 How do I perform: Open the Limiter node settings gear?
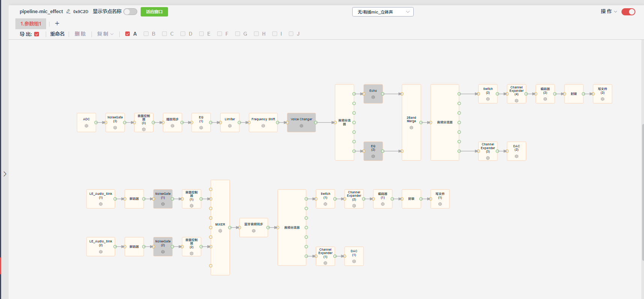point(230,126)
